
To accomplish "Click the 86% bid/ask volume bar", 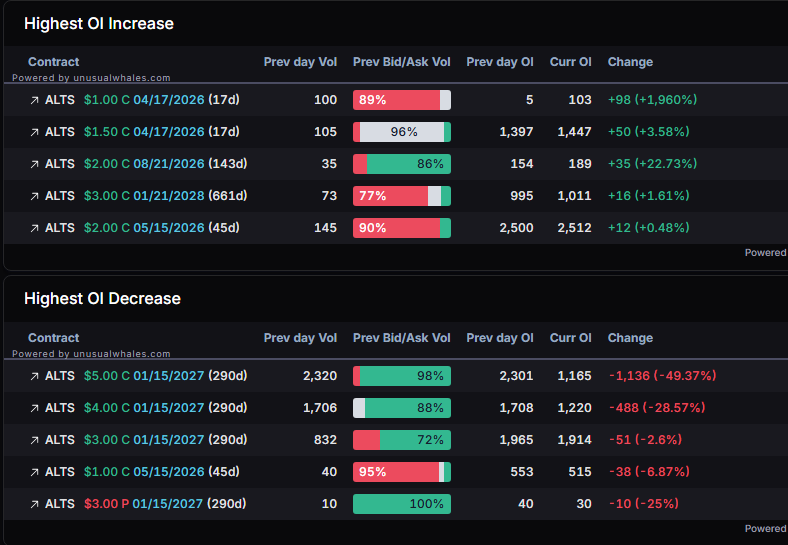I will (x=402, y=164).
